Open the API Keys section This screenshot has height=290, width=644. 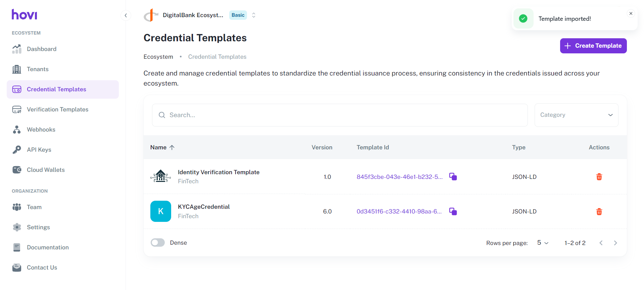tap(39, 150)
